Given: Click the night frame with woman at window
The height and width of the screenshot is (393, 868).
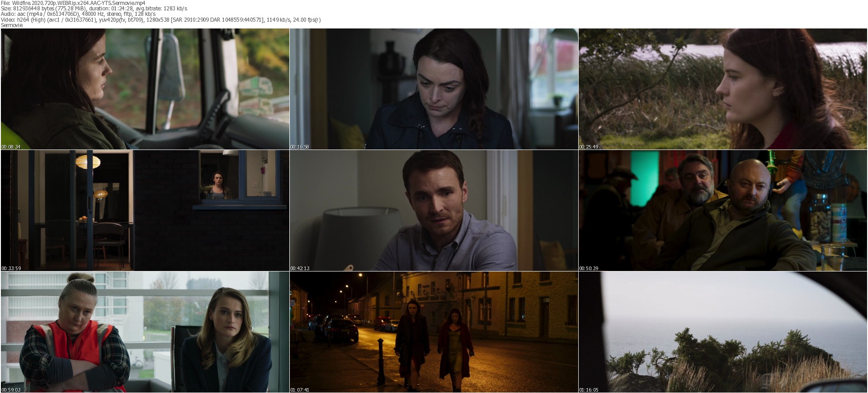Looking at the screenshot, I should (145, 211).
